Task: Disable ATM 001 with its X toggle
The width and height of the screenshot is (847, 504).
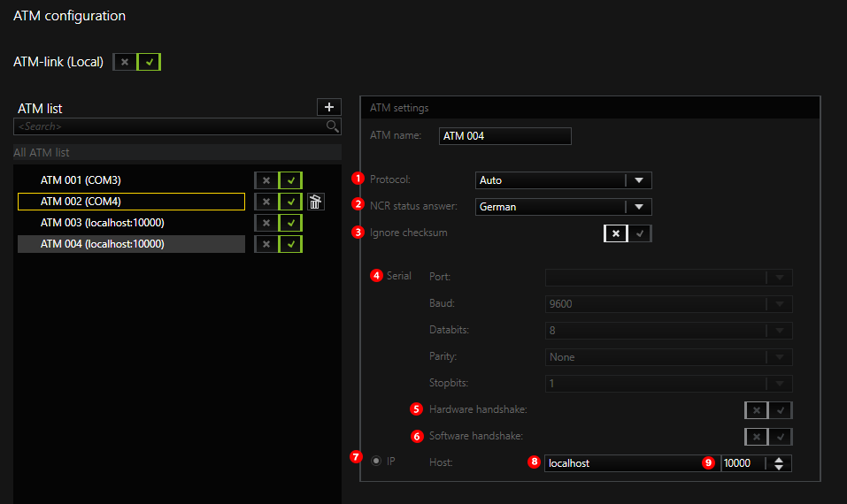Action: click(266, 180)
